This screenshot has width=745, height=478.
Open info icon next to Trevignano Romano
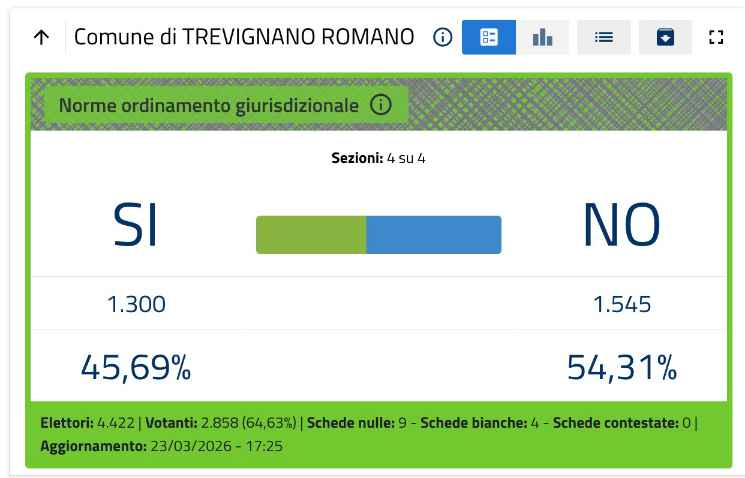click(443, 38)
